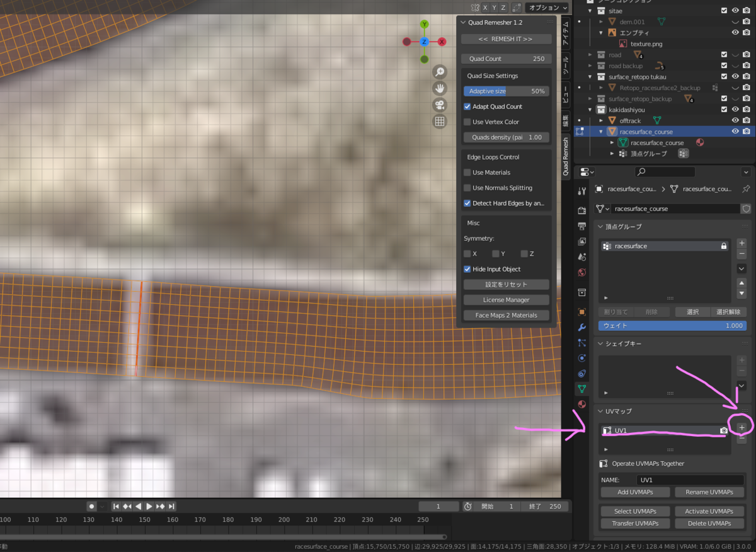Screen dimensions: 756x552
Task: Collapse the 頂点グループ panel
Action: 601,226
